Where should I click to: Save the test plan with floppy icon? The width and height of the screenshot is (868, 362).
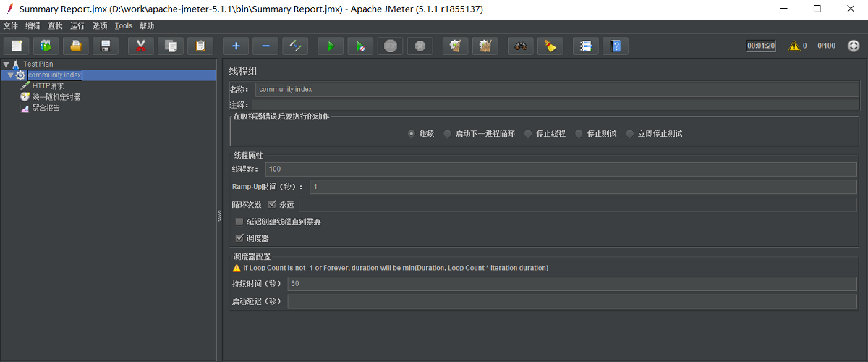[105, 46]
